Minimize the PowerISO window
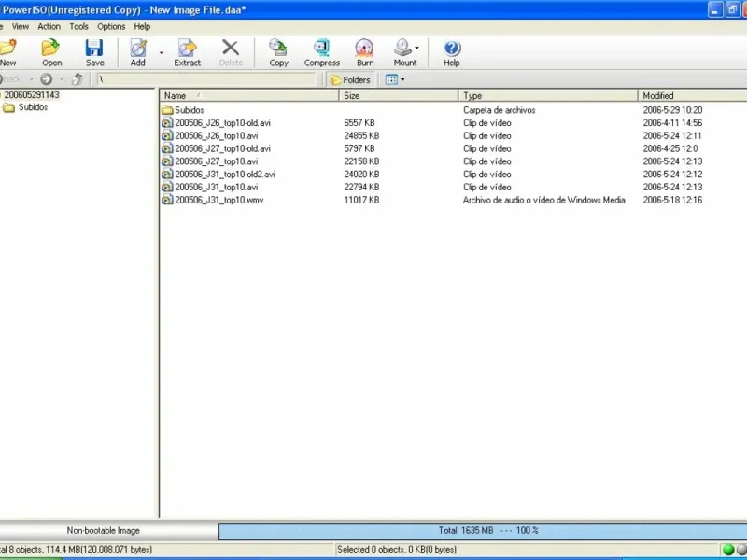 [715, 9]
